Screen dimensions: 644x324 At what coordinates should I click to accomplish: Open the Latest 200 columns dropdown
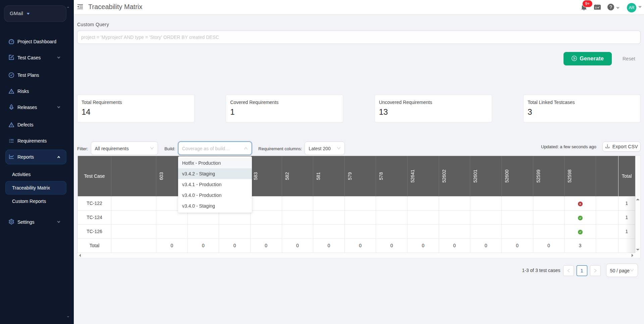324,149
